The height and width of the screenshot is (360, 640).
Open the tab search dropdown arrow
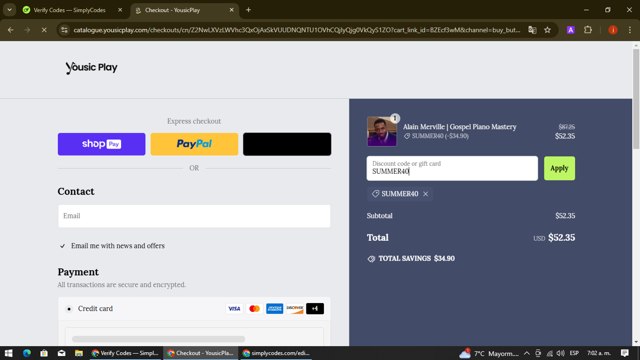[9, 10]
